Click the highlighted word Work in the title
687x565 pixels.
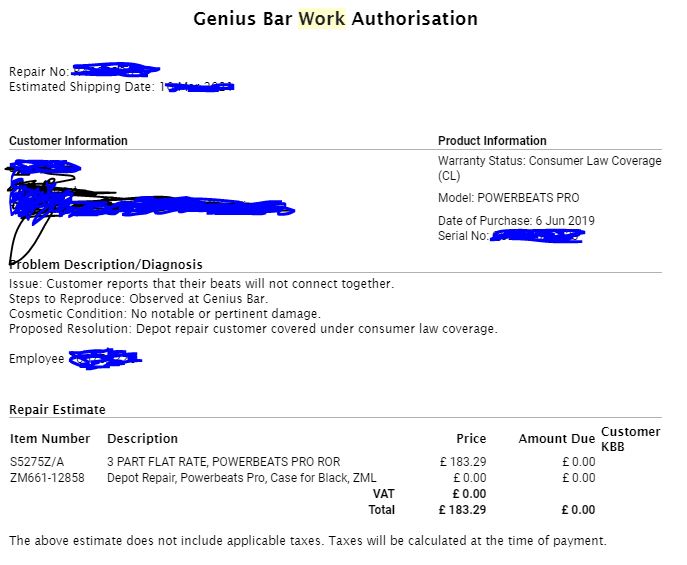coord(322,19)
